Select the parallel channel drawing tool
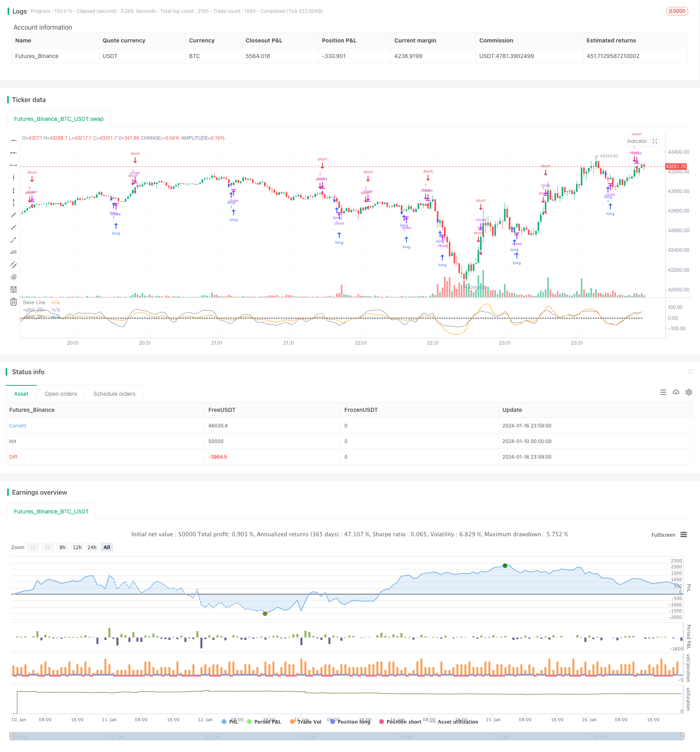 (x=14, y=264)
